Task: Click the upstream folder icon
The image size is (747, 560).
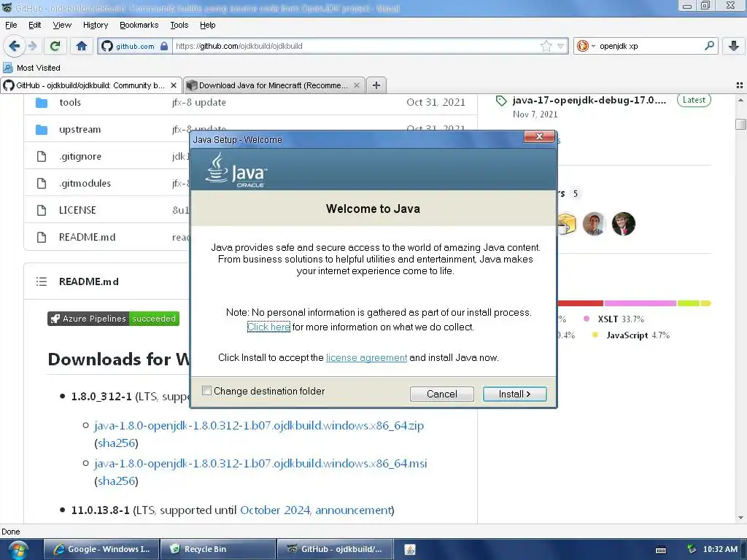Action: (42, 130)
